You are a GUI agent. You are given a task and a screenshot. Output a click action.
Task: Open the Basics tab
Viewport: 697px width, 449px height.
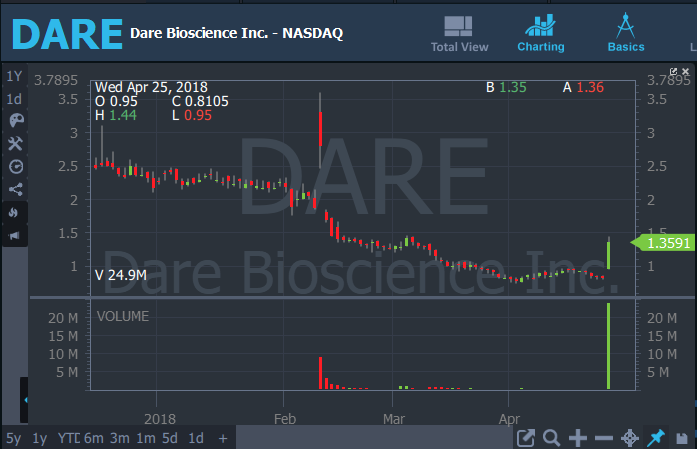[626, 34]
